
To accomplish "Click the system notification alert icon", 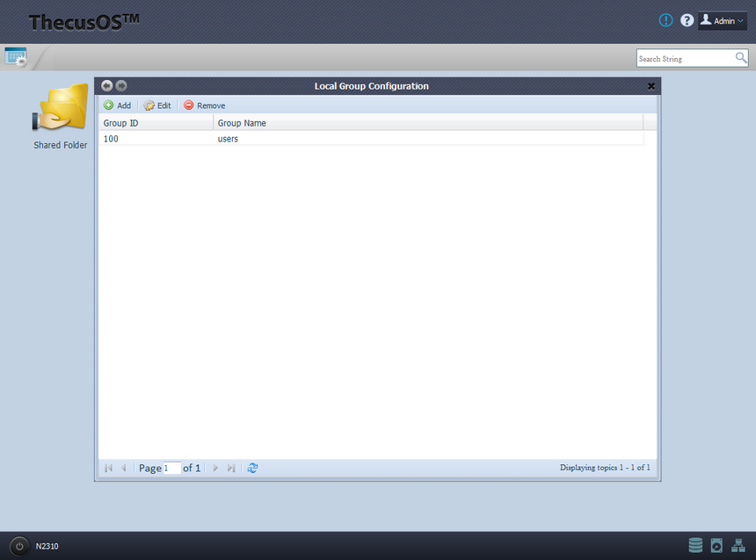I will [665, 20].
